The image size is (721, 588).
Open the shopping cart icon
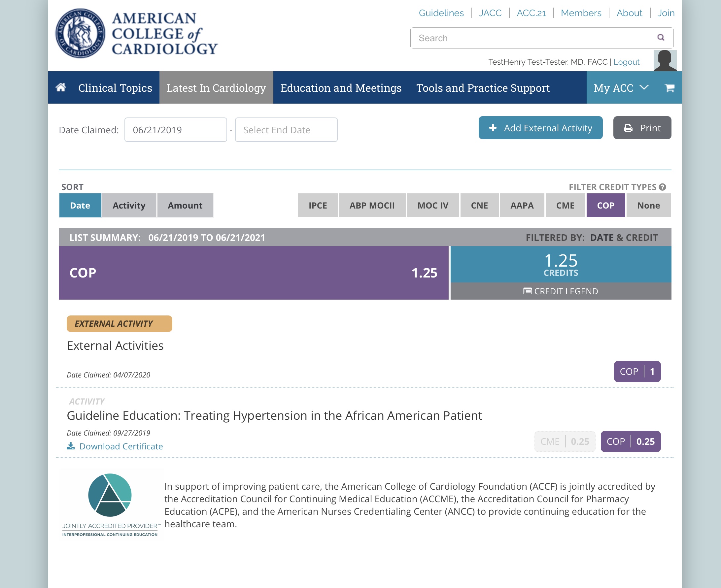pyautogui.click(x=669, y=88)
